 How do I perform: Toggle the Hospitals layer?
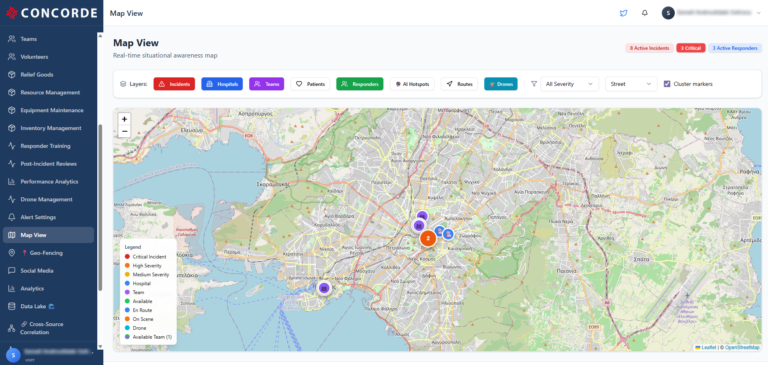(x=222, y=84)
